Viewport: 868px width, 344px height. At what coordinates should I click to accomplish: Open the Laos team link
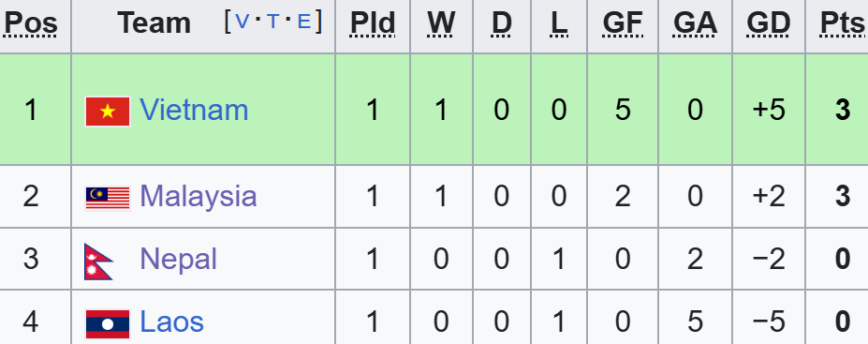tap(171, 322)
